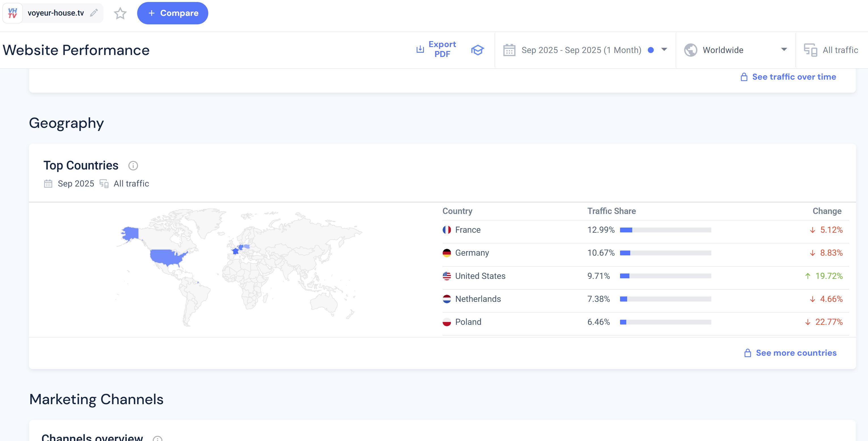
Task: Open the All traffic device filter
Action: point(840,50)
